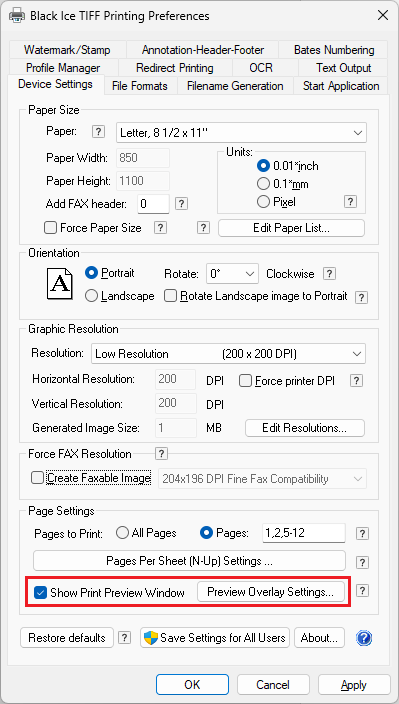Go to Filename Generation tab
Viewport: 399px width, 704px height.
(x=235, y=86)
